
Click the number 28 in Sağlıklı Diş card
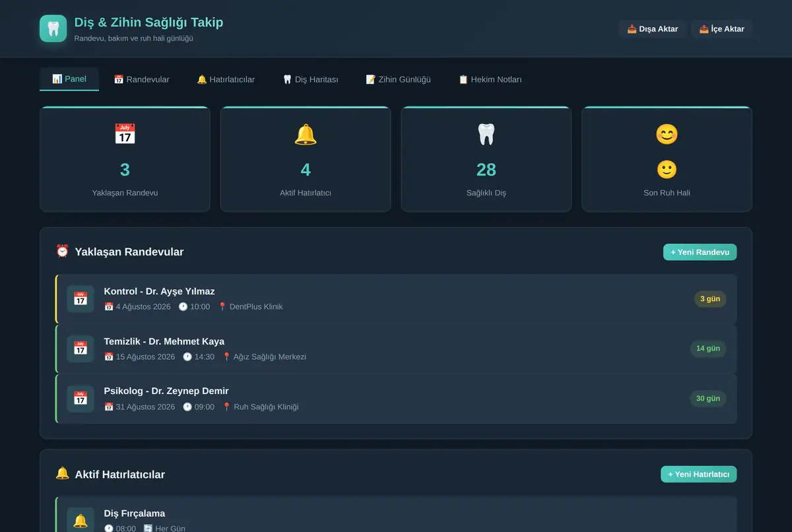coord(486,170)
